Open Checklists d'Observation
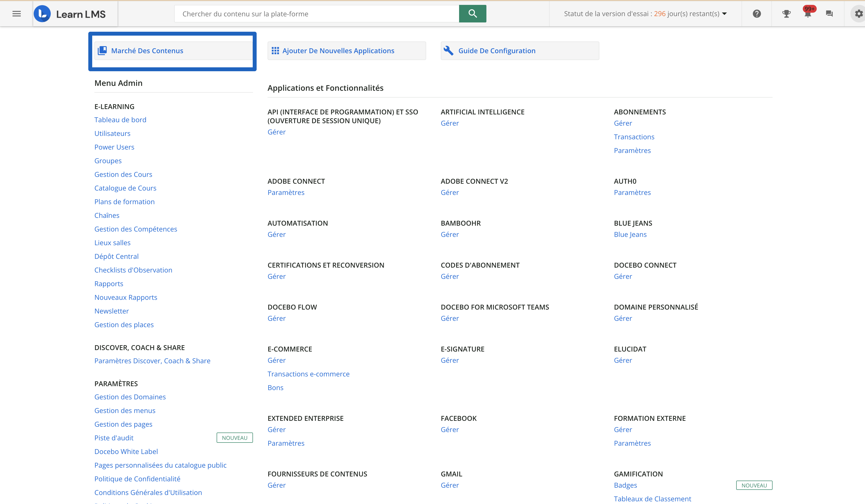Screen dimensions: 865x504 point(133,270)
